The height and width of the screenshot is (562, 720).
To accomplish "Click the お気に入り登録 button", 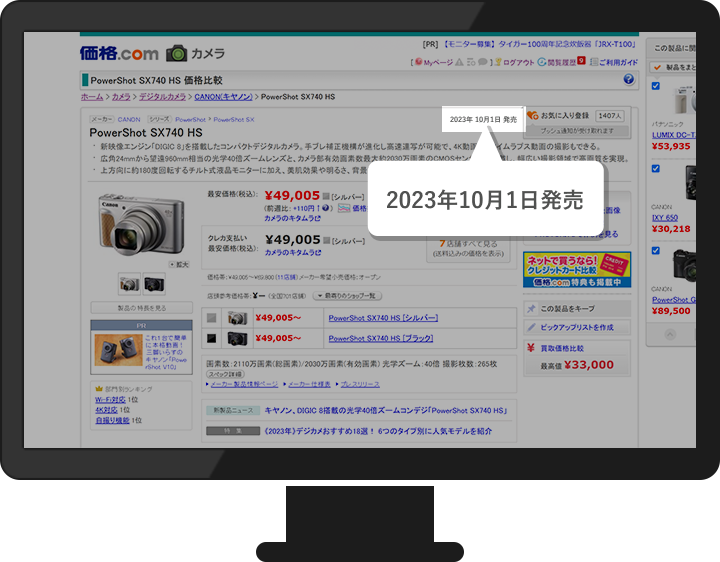I will pos(578,116).
